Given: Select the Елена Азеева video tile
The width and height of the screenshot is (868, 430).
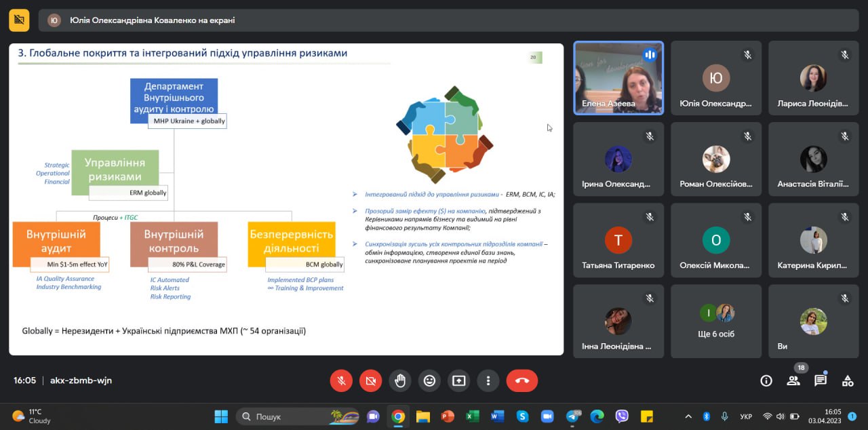Looking at the screenshot, I should tap(618, 77).
